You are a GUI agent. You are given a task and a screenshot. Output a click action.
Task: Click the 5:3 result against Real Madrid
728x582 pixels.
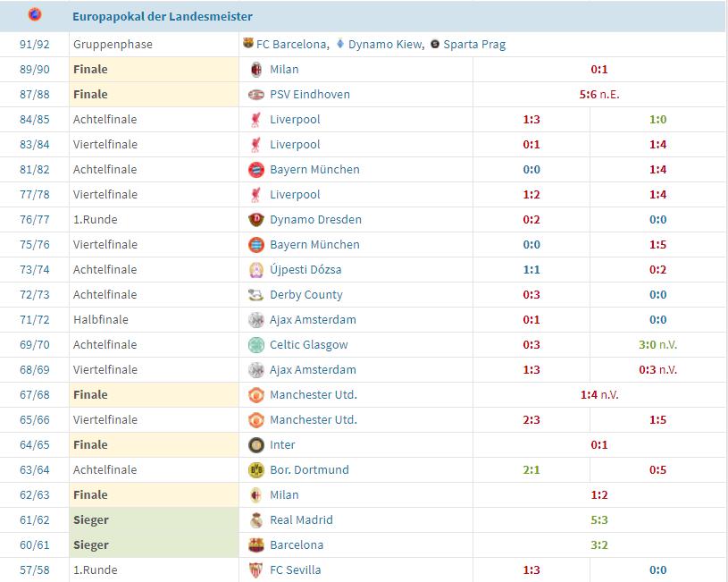598,519
